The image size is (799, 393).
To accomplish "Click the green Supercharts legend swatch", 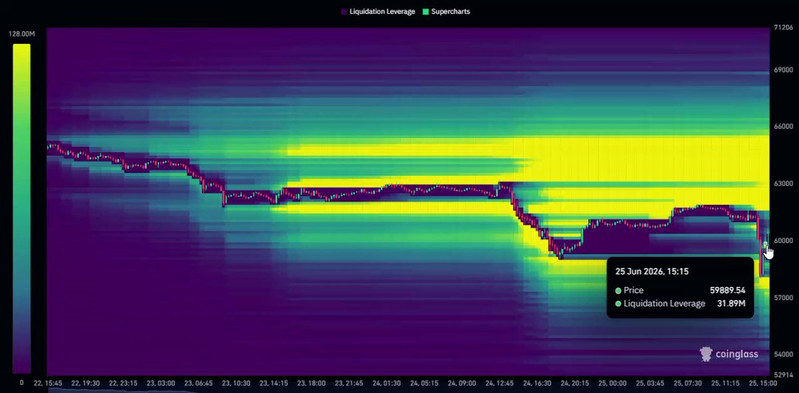I will (425, 11).
